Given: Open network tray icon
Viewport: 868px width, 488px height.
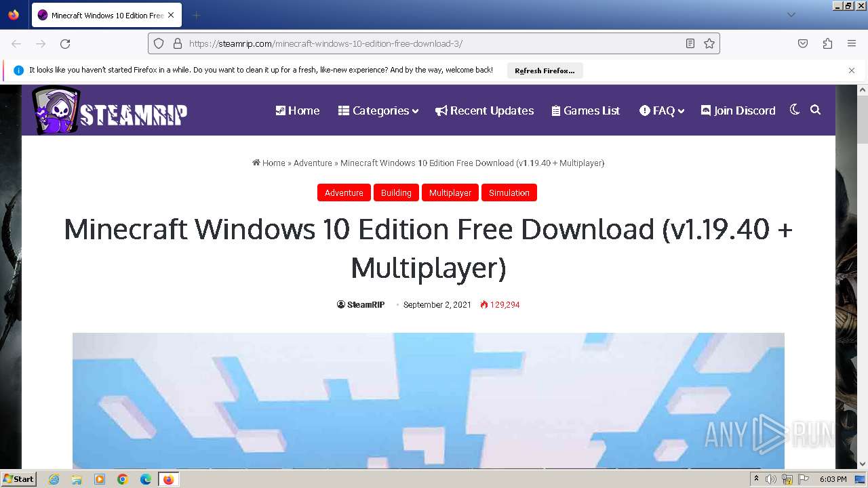Looking at the screenshot, I should tap(787, 479).
